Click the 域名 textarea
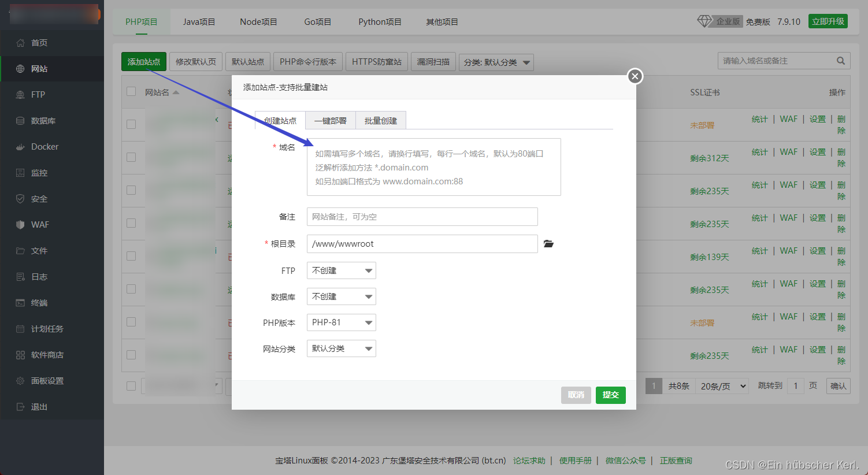868x475 pixels. point(434,167)
